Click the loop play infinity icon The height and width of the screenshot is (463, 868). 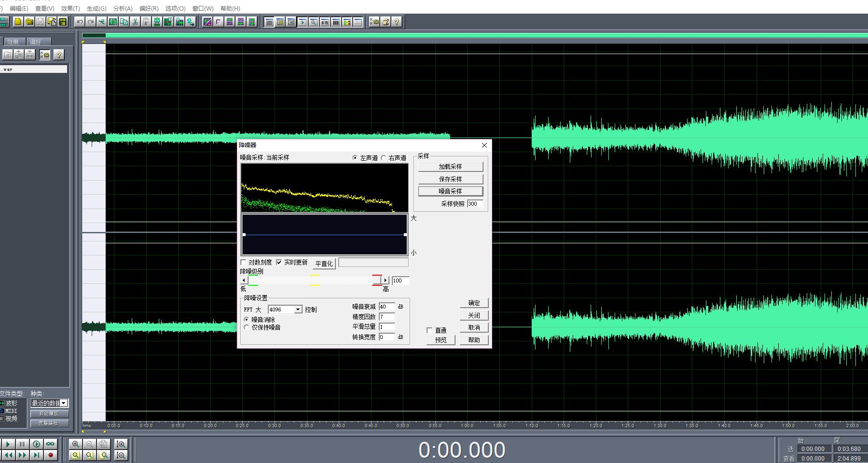click(51, 444)
